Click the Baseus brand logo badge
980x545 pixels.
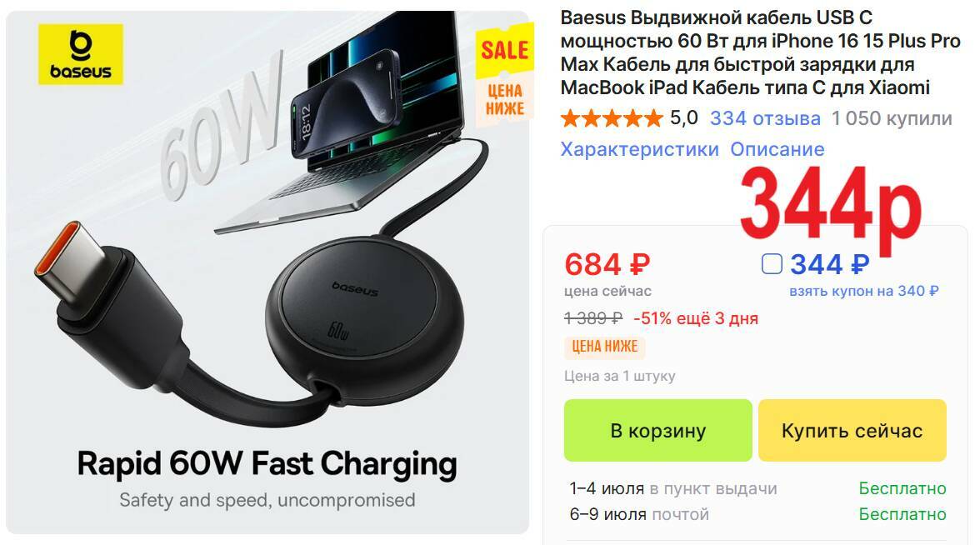coord(81,54)
